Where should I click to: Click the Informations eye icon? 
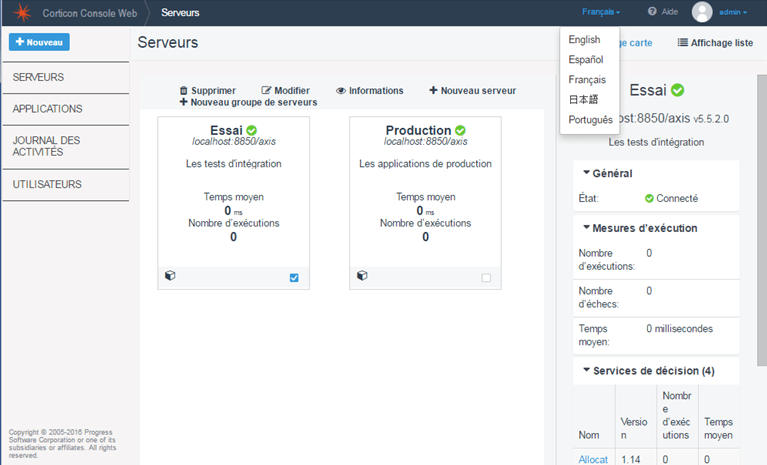click(x=341, y=90)
